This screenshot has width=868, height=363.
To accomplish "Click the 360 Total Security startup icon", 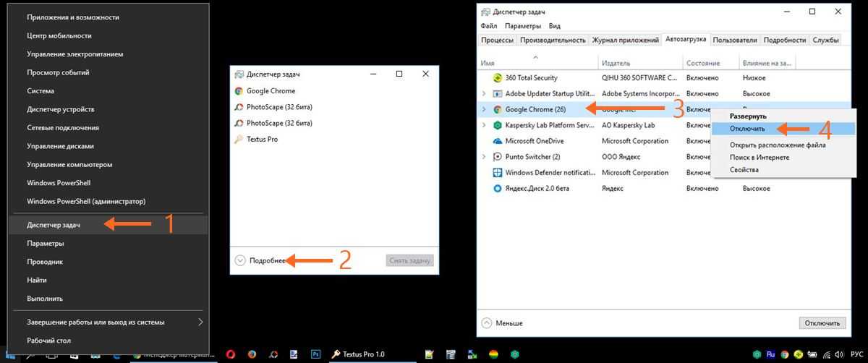I will (497, 78).
